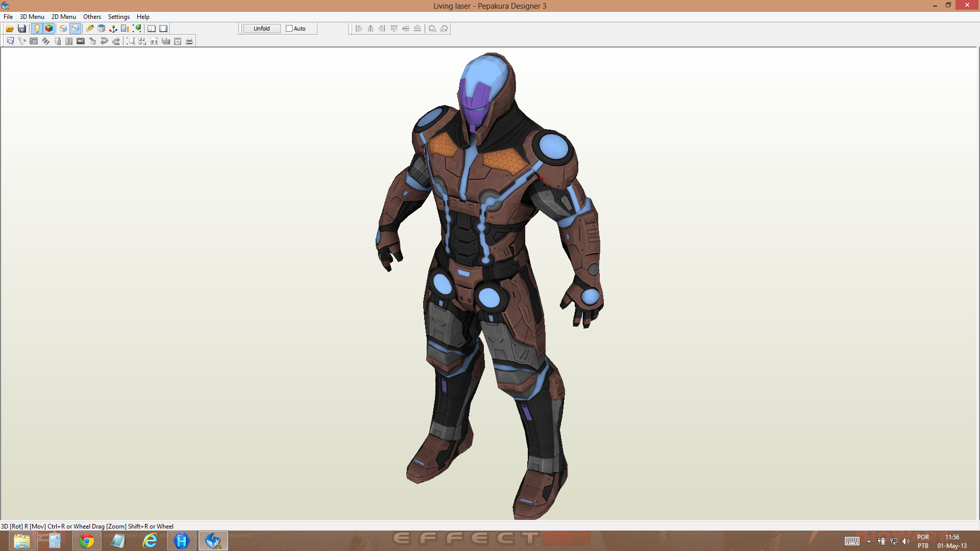
Task: Enable the Auto checkbox
Action: tap(289, 29)
